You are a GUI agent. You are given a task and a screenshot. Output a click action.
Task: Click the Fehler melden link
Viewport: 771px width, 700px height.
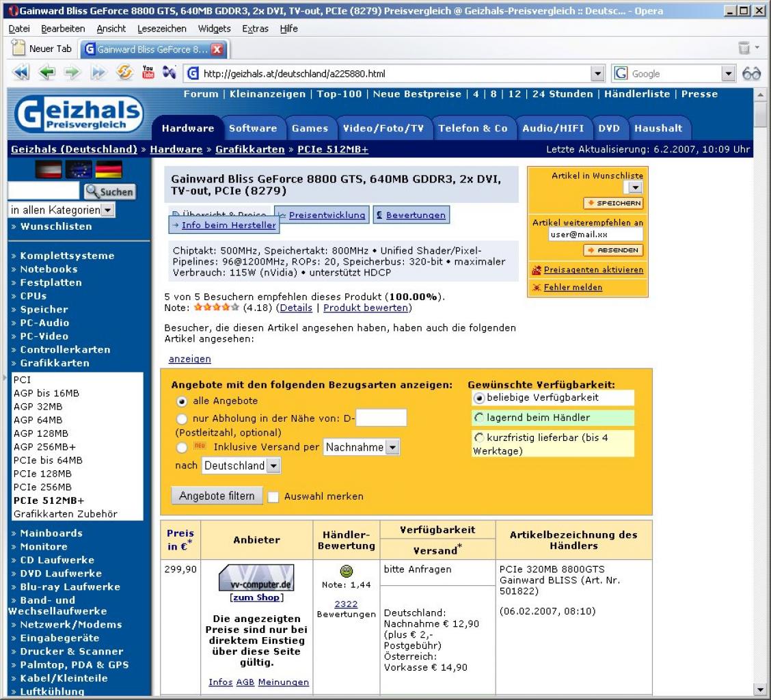tap(573, 287)
